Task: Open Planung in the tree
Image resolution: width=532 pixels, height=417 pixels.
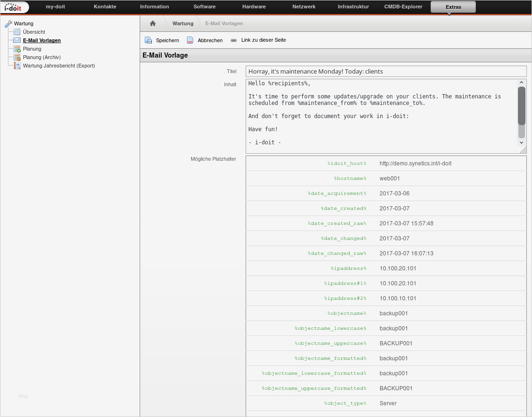Action: click(32, 49)
